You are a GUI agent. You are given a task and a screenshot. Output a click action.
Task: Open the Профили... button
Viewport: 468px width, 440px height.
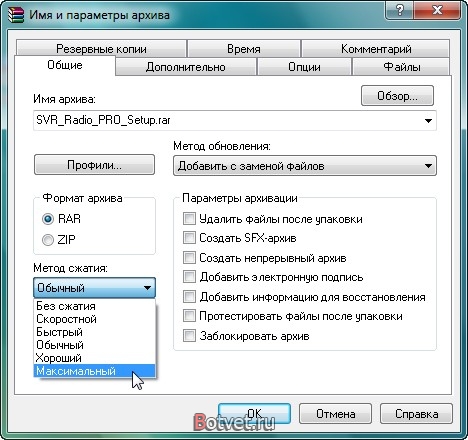[94, 165]
